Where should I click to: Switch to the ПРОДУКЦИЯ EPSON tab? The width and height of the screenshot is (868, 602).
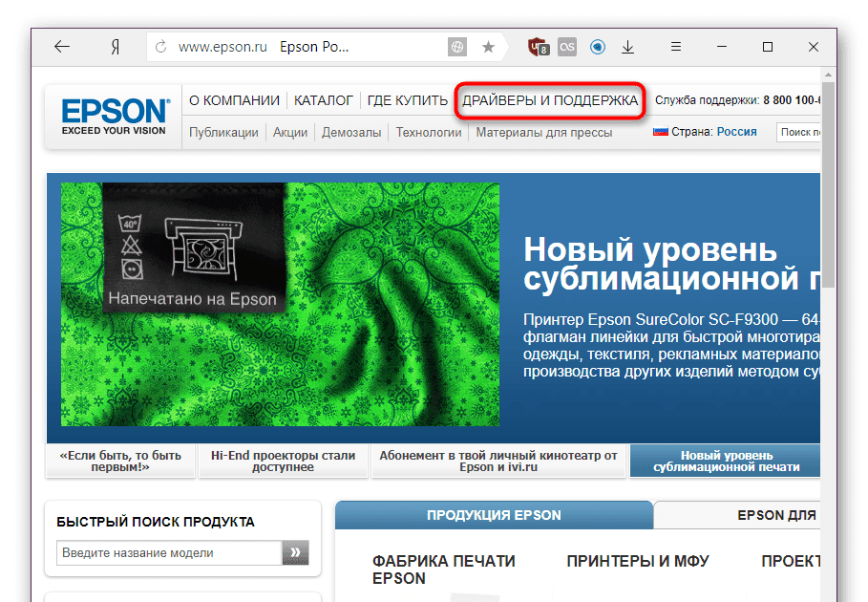pos(494,515)
